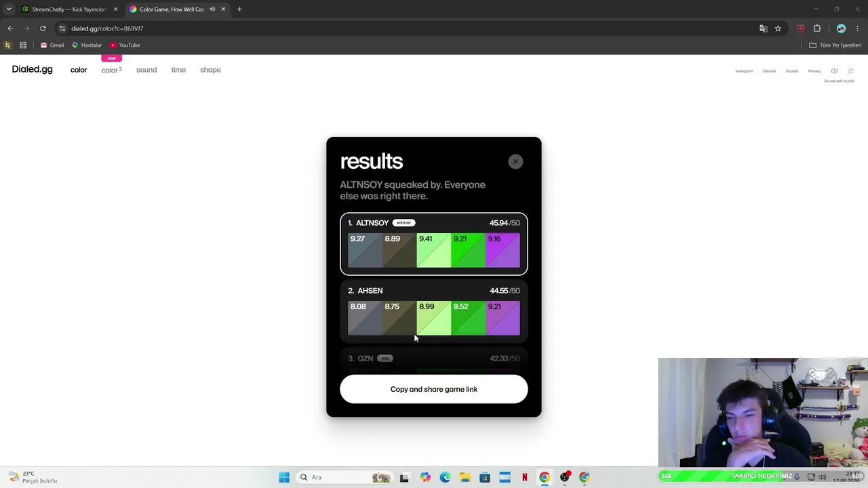The width and height of the screenshot is (868, 488).
Task: Click the QZN player row
Action: coord(434,359)
